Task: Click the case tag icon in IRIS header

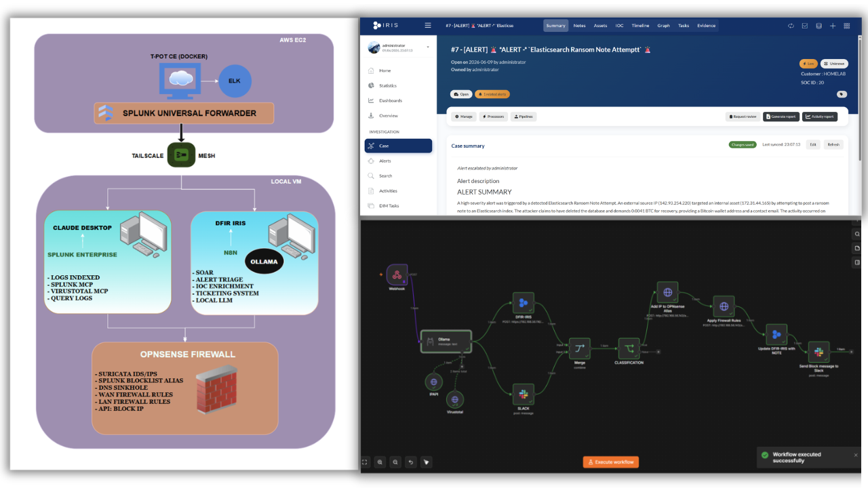Action: 842,94
